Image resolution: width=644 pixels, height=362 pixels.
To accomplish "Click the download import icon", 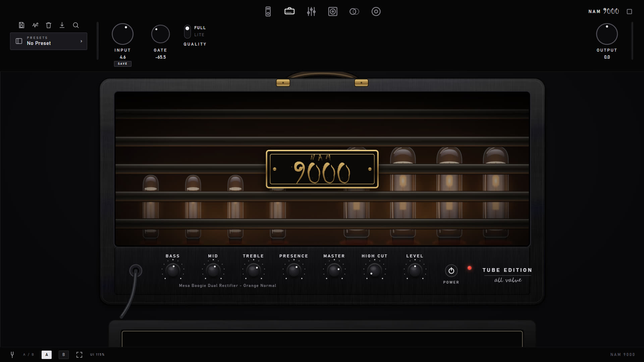I will point(62,25).
